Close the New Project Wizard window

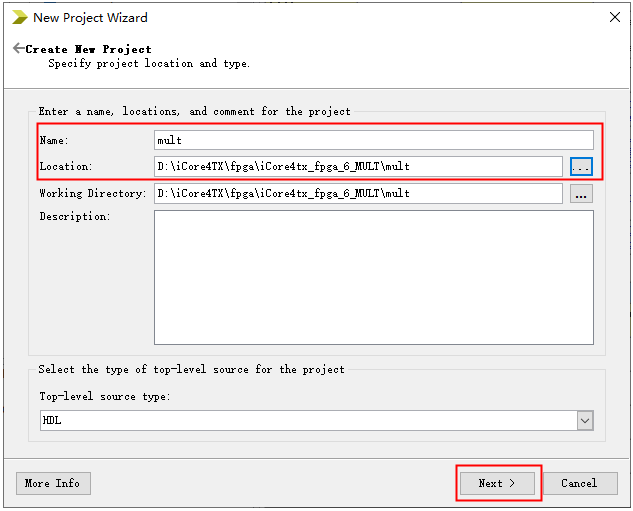click(x=614, y=17)
